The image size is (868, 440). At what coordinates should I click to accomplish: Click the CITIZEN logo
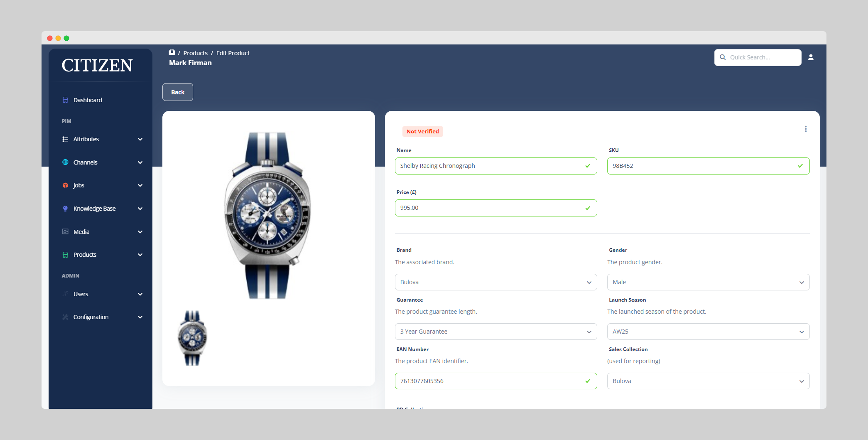click(97, 65)
